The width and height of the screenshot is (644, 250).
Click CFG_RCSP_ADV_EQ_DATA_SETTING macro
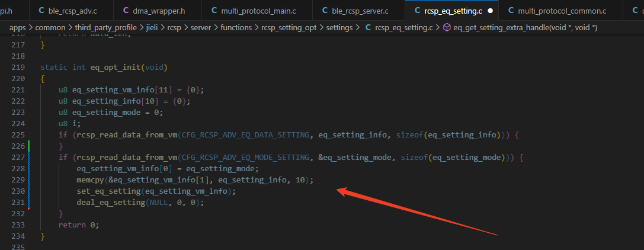(245, 134)
